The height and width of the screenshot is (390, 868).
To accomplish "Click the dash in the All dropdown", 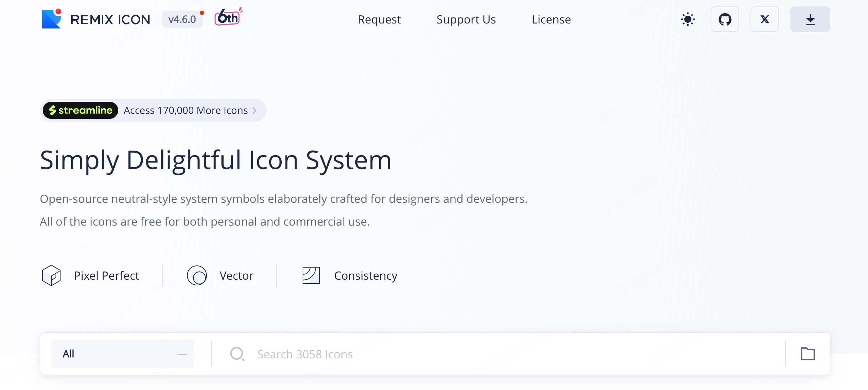I will (x=182, y=354).
